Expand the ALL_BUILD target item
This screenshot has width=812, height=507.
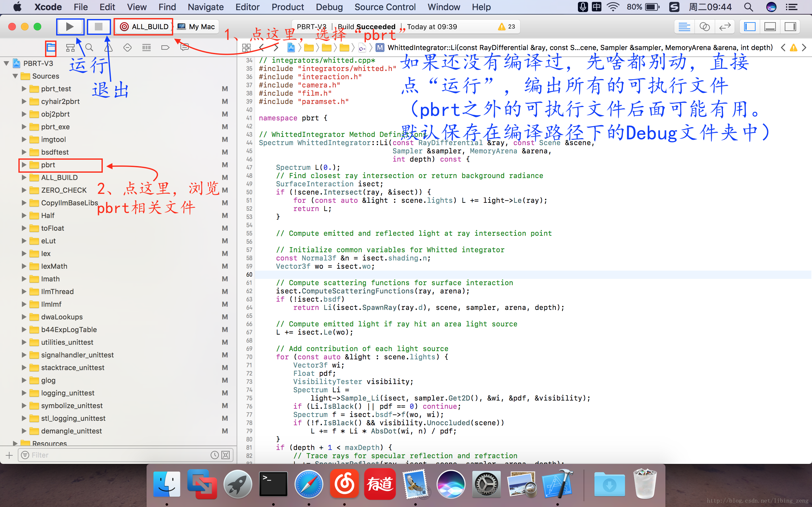coord(21,177)
